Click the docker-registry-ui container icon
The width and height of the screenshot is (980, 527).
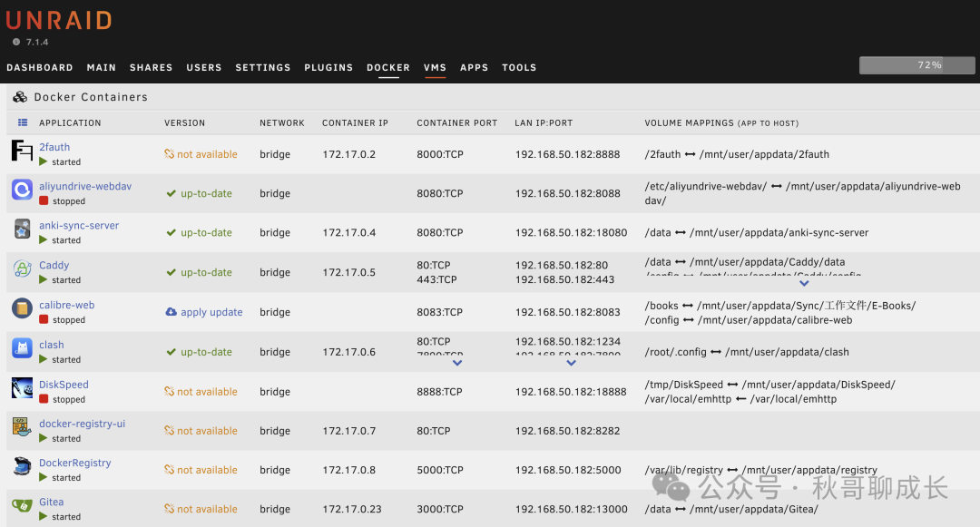(22, 427)
